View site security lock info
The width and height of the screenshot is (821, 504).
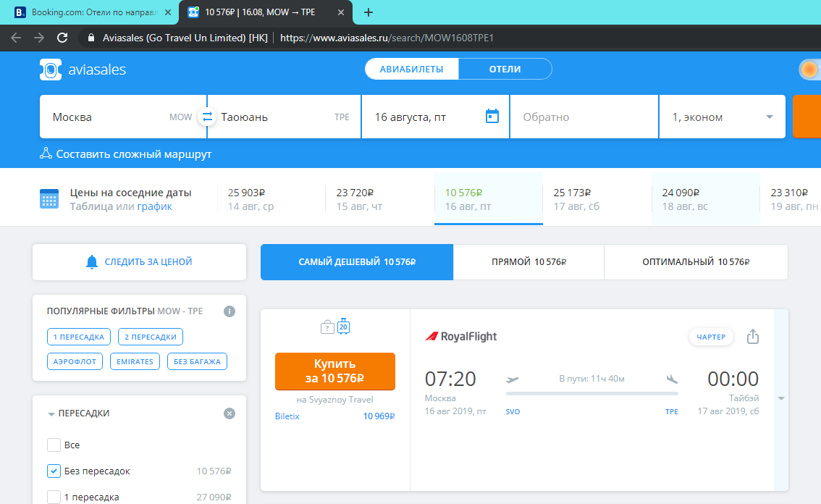click(x=91, y=38)
